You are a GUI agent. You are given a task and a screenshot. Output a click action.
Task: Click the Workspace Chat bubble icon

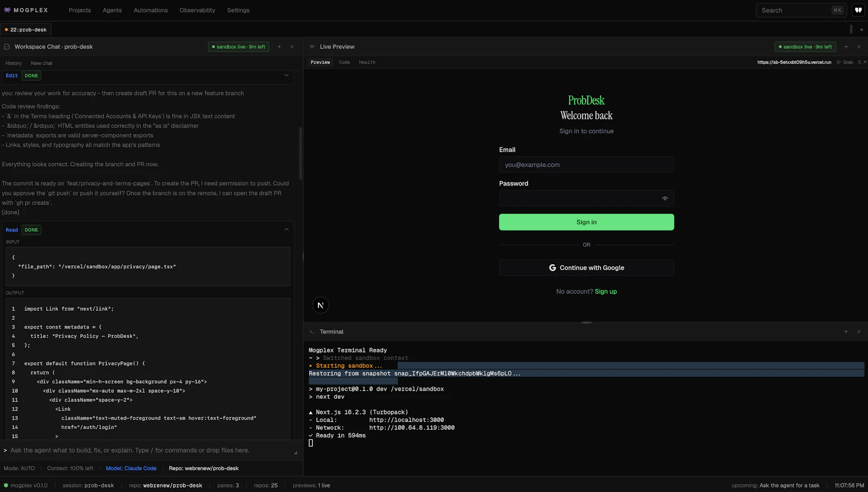[x=7, y=47]
